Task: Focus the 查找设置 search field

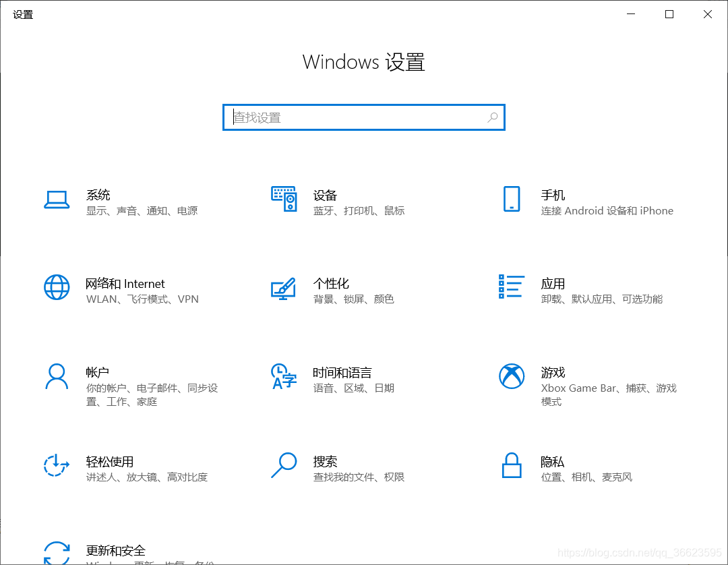Action: pyautogui.click(x=363, y=117)
